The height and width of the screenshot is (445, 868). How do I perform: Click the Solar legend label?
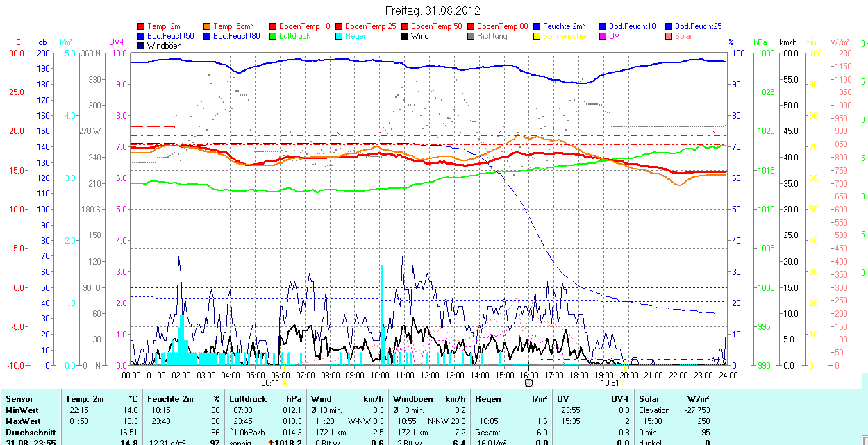pos(683,36)
